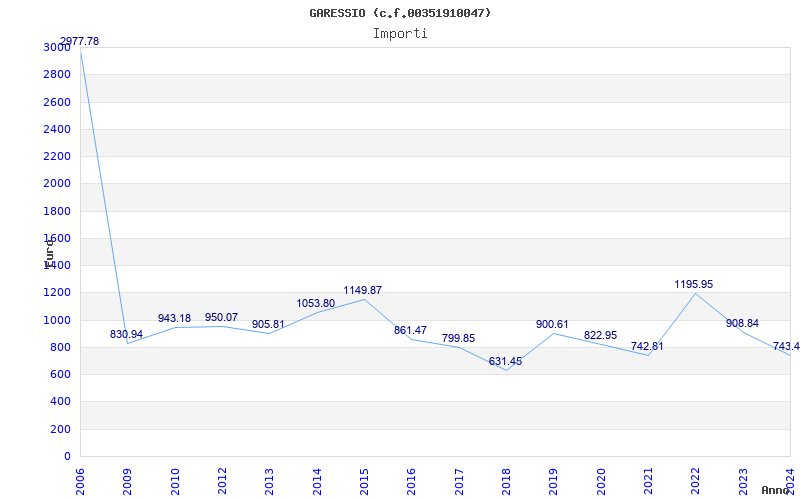Screen dimensions: 800x500
Task: Click the x-axis year 2010
Action: pos(175,481)
